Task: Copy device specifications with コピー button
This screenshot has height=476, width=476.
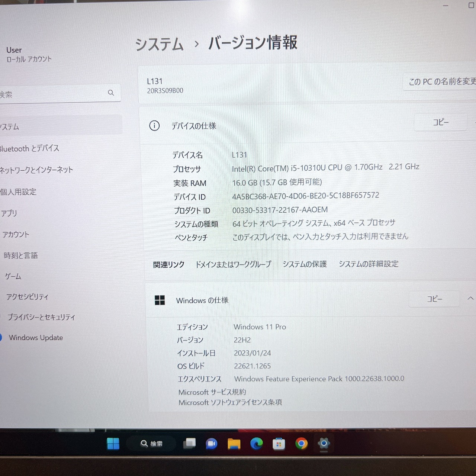Action: [x=441, y=122]
